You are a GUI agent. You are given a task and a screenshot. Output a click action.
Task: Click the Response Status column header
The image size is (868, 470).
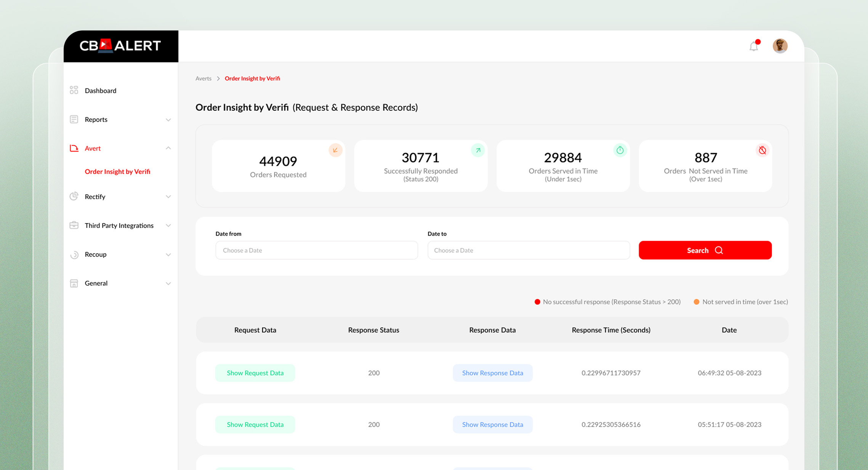pos(373,330)
